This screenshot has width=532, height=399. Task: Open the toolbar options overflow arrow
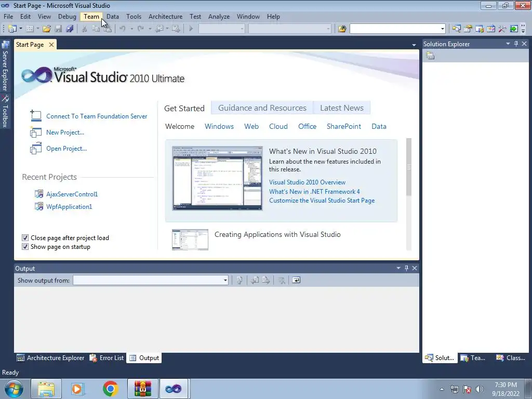click(x=523, y=29)
